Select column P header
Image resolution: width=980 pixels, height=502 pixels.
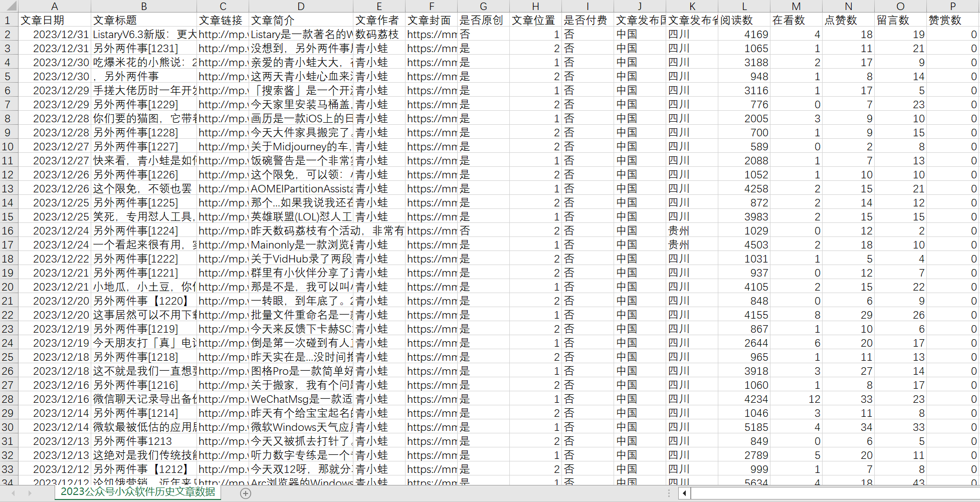(952, 6)
